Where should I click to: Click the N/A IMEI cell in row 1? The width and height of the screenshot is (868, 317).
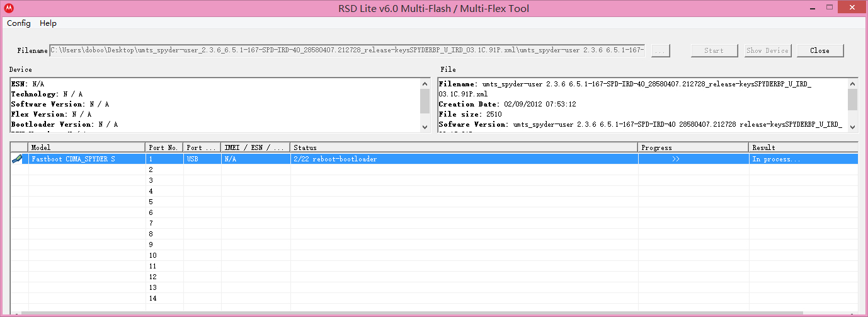click(x=256, y=159)
